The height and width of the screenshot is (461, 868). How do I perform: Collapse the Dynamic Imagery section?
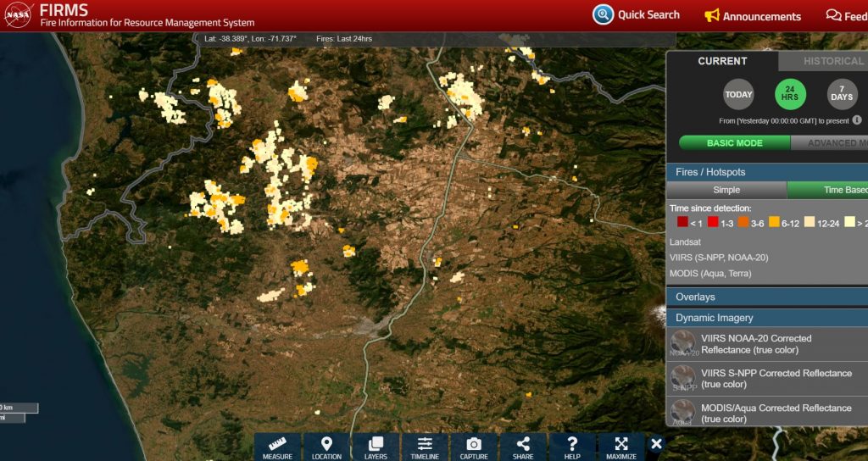pyautogui.click(x=767, y=319)
